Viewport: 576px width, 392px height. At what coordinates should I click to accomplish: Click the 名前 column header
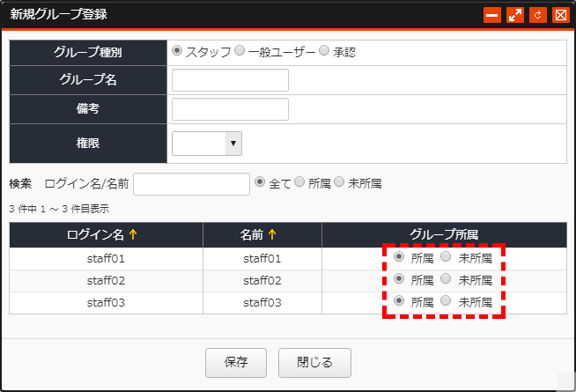click(262, 234)
